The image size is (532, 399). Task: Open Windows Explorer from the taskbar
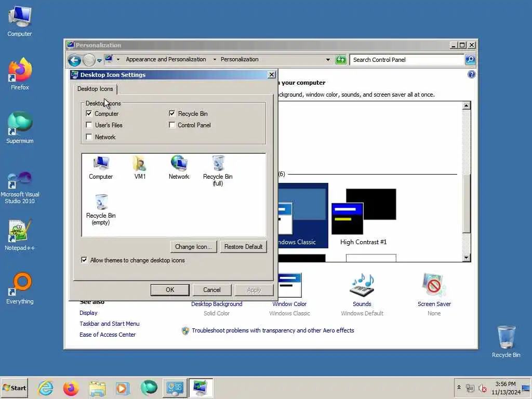[x=97, y=388]
